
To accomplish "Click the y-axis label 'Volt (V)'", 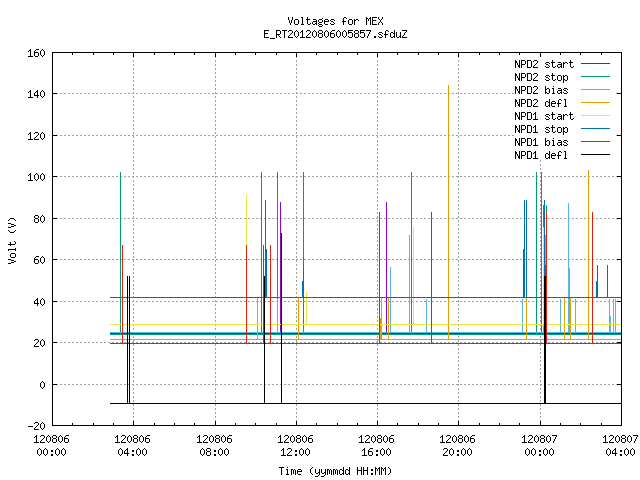I will pyautogui.click(x=13, y=241).
